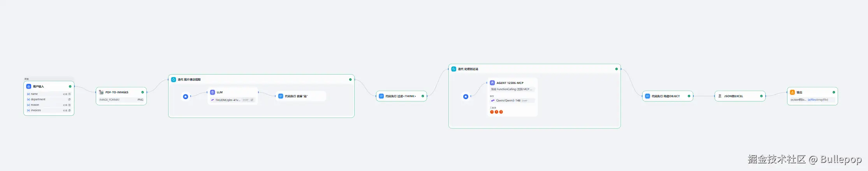Click the LLM node icon

tap(213, 92)
